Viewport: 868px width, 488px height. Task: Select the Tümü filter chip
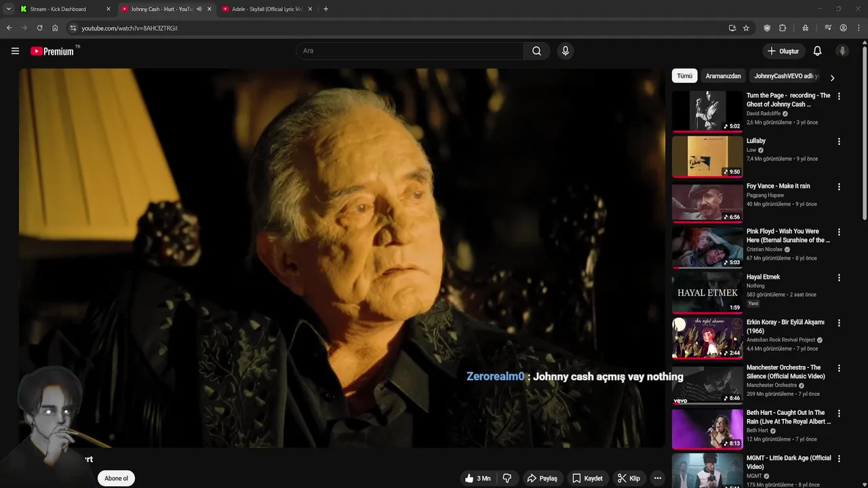click(x=685, y=76)
